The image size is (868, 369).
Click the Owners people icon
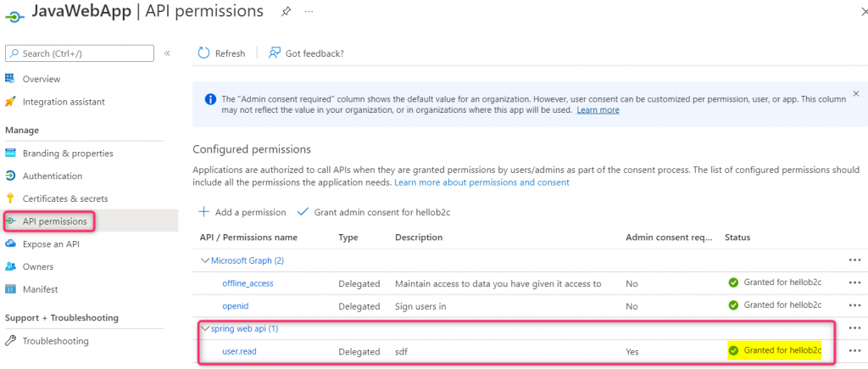coord(10,267)
